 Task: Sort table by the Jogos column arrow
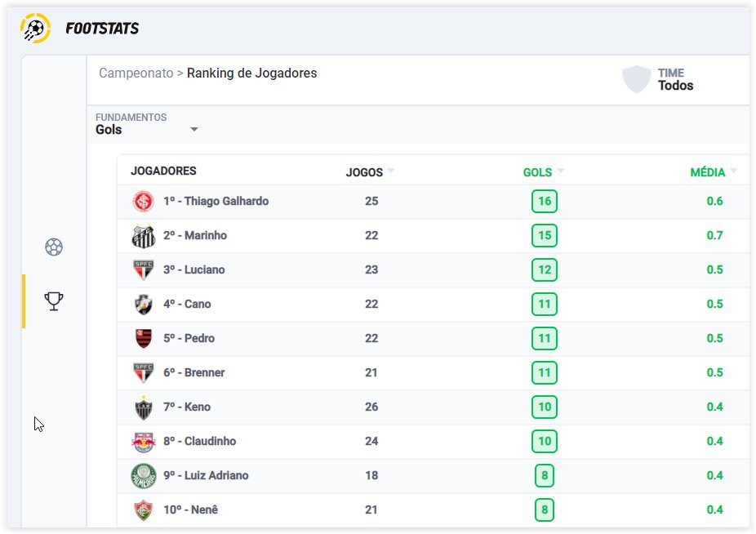pyautogui.click(x=391, y=171)
